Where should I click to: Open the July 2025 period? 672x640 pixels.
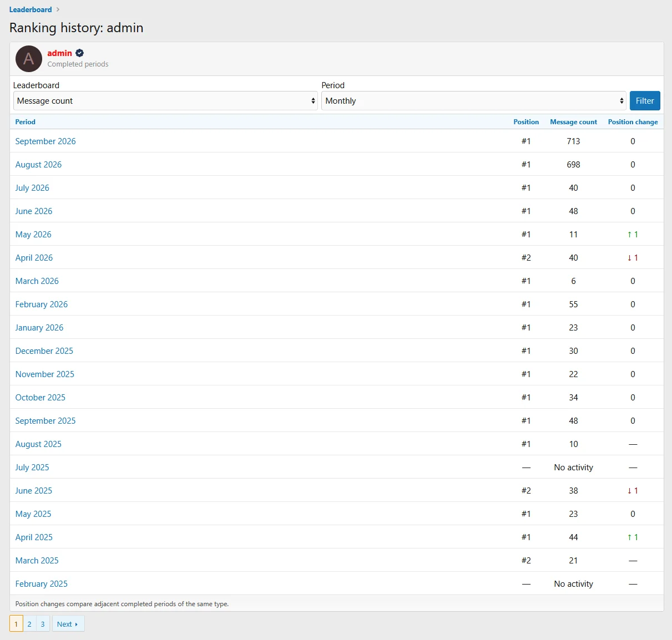(32, 468)
